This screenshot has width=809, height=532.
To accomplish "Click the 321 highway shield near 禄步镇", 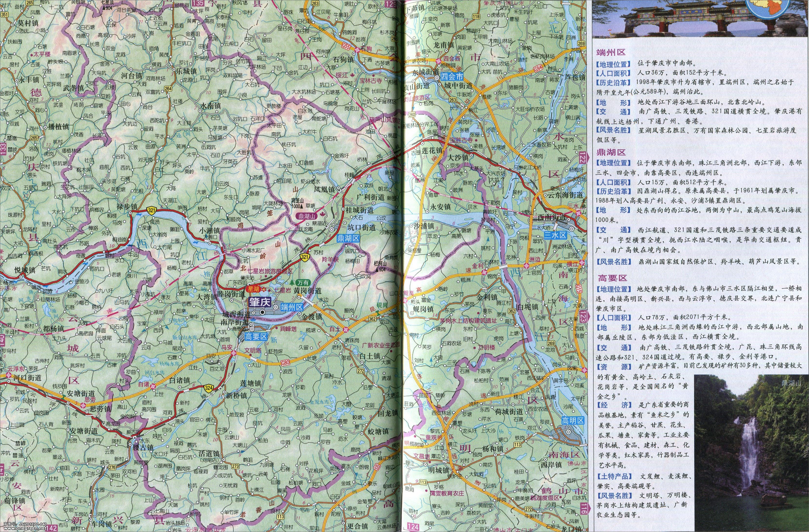I will pyautogui.click(x=151, y=210).
